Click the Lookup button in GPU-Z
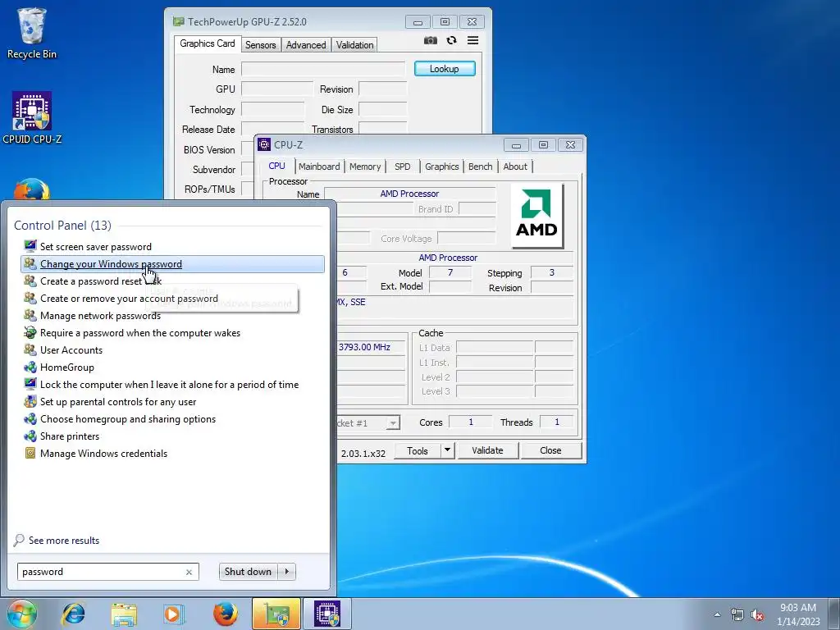 point(444,69)
